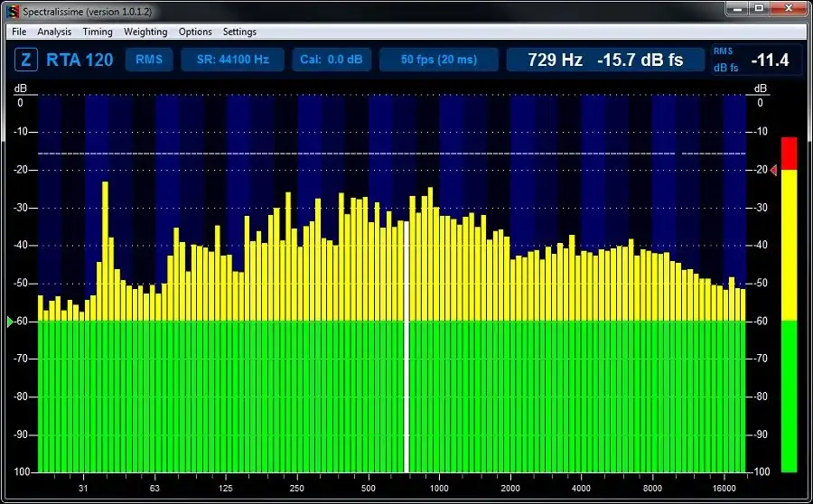
Task: Click the red level marker at -20 dB
Action: tap(773, 170)
